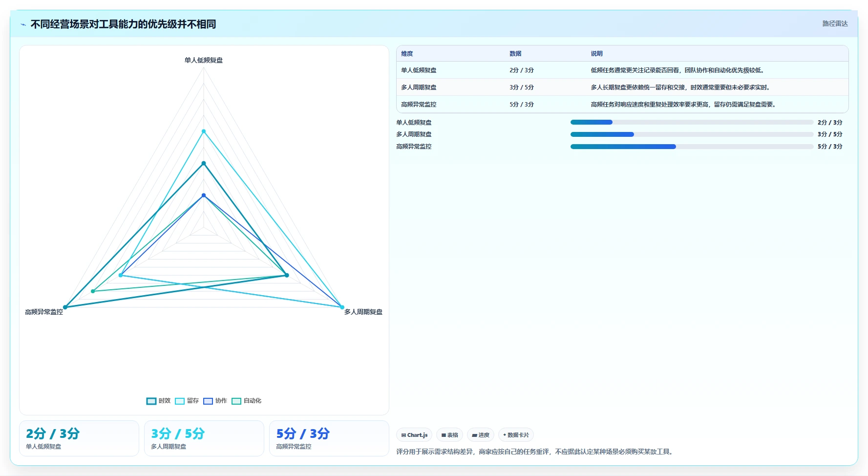Click the description starting with 低频任务通常
The width and height of the screenshot is (868, 476).
tap(677, 70)
